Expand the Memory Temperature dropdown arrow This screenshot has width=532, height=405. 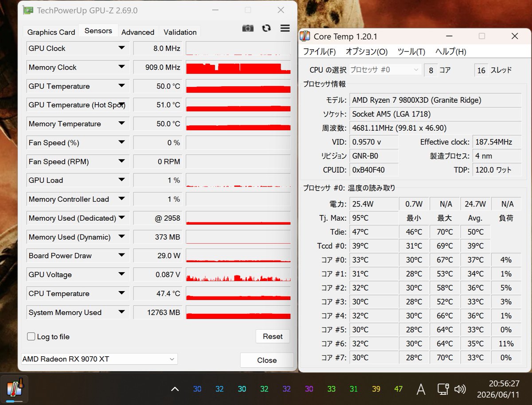[121, 124]
